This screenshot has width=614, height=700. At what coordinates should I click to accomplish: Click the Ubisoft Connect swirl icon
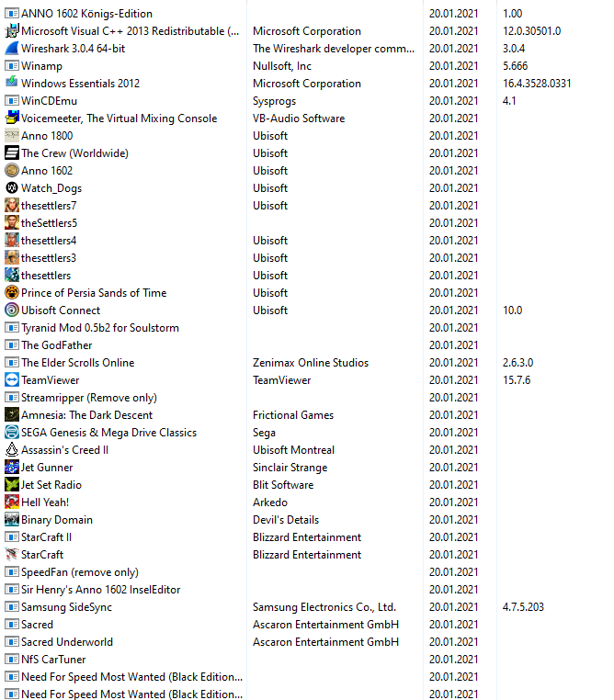click(12, 310)
